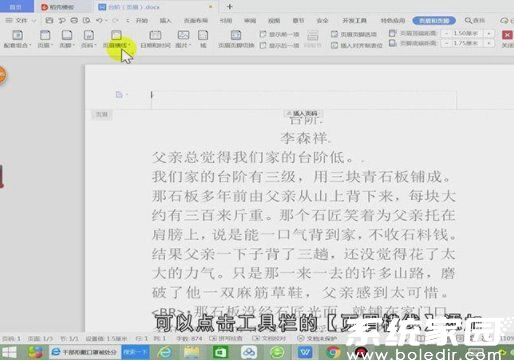Open the 文件 file menu
This screenshot has width=514, height=361.
click(21, 20)
